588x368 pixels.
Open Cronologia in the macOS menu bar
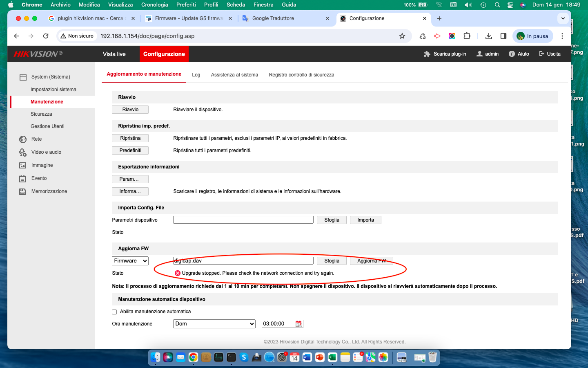click(x=154, y=5)
